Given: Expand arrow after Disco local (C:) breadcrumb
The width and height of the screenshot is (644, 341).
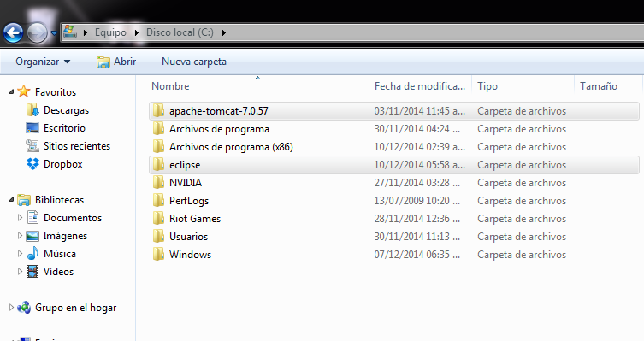Looking at the screenshot, I should [x=224, y=32].
